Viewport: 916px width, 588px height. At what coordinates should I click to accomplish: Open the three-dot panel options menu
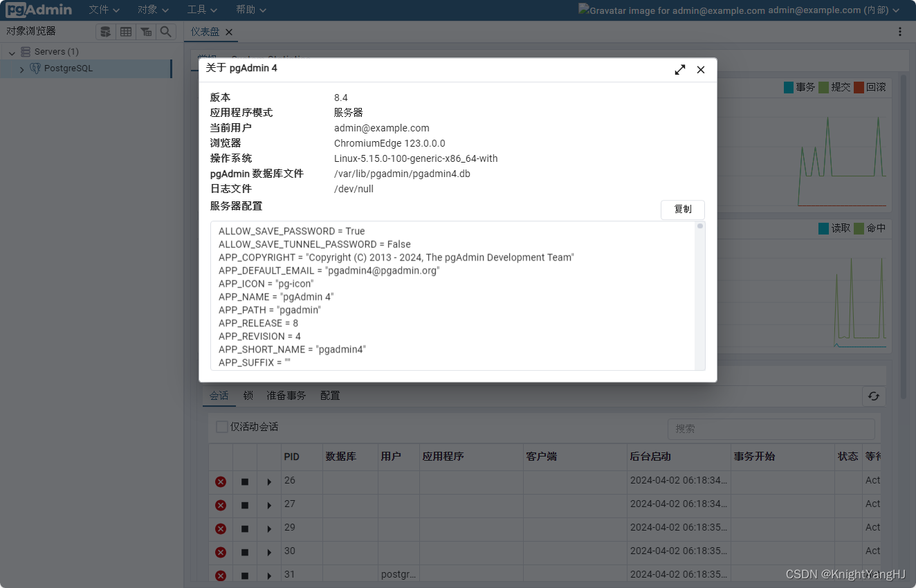tap(900, 32)
